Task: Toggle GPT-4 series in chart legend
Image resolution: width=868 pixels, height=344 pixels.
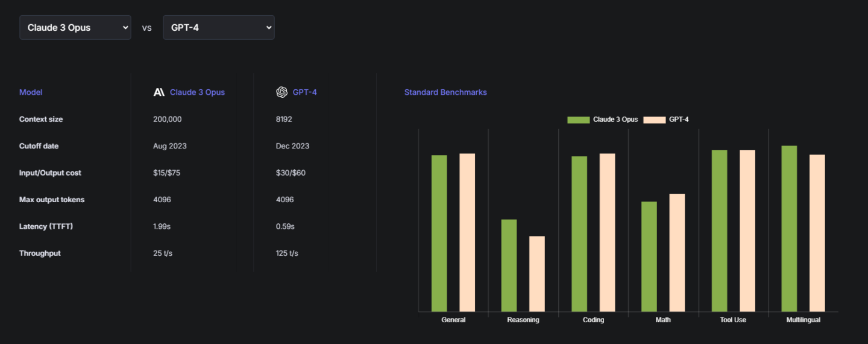Action: coord(666,119)
